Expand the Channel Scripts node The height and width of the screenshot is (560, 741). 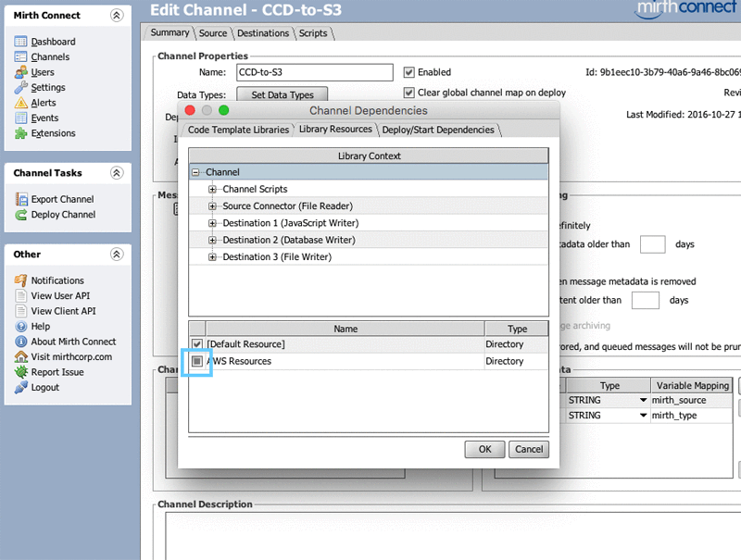coord(212,190)
